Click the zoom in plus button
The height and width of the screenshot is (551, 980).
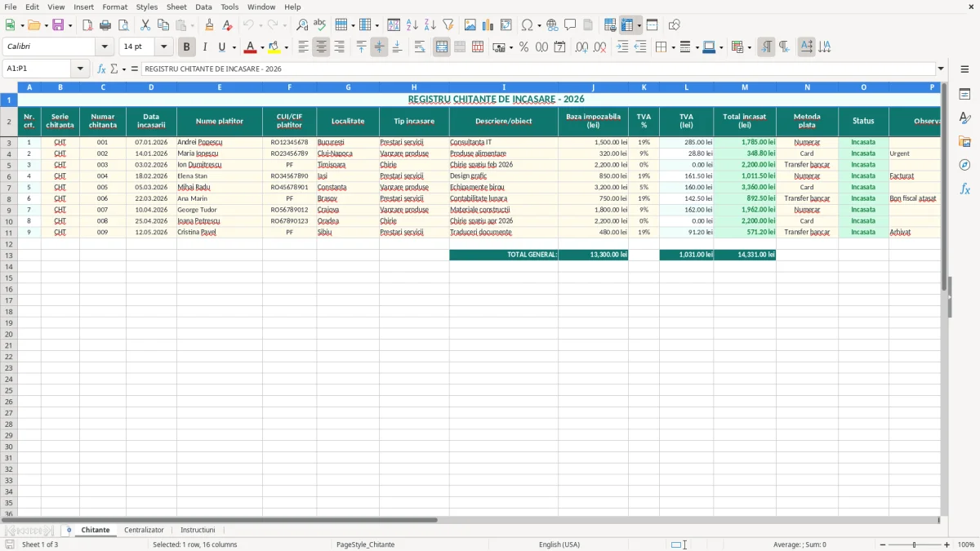[947, 544]
